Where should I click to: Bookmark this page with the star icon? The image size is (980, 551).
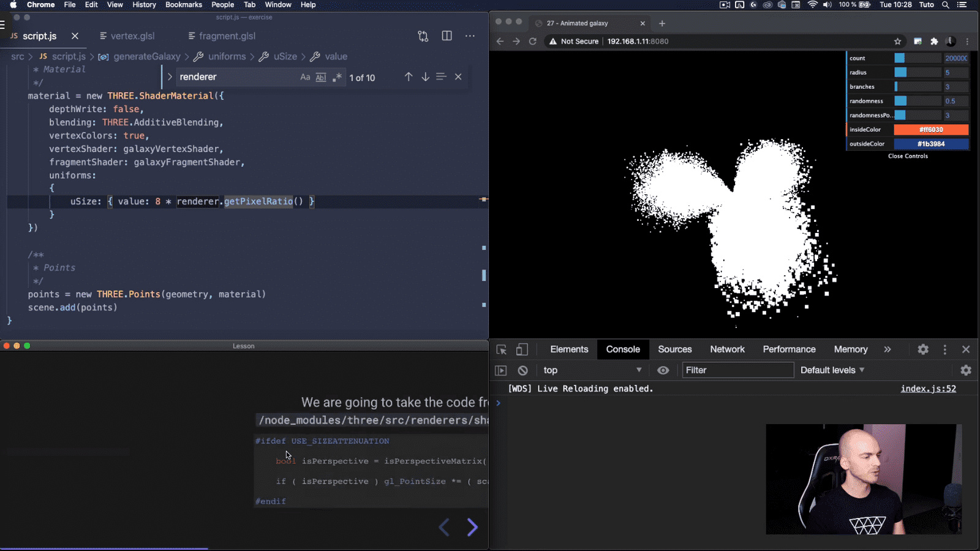pyautogui.click(x=897, y=41)
